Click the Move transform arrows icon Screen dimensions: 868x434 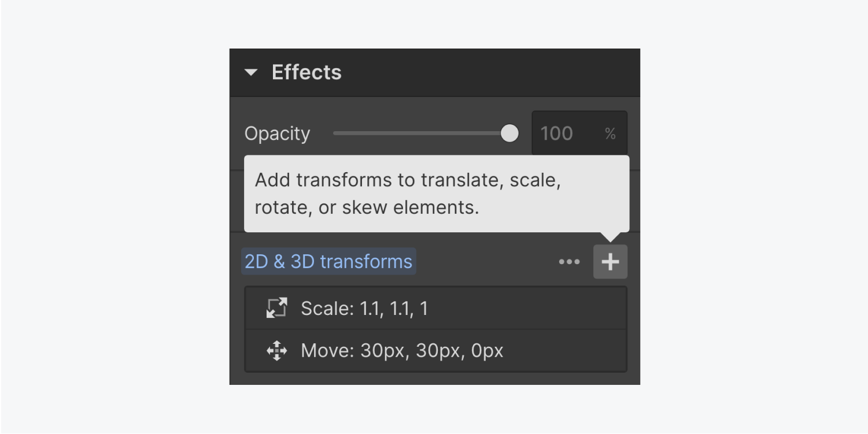coord(276,351)
